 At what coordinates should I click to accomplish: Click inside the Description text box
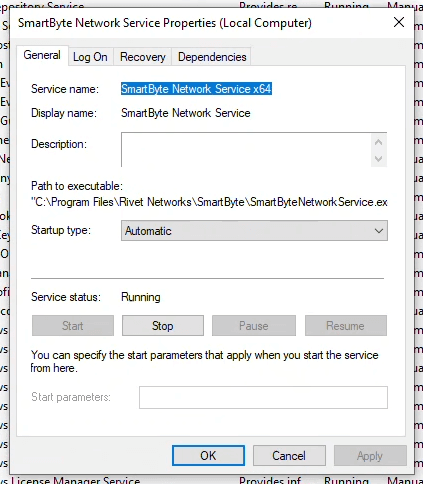tap(246, 149)
